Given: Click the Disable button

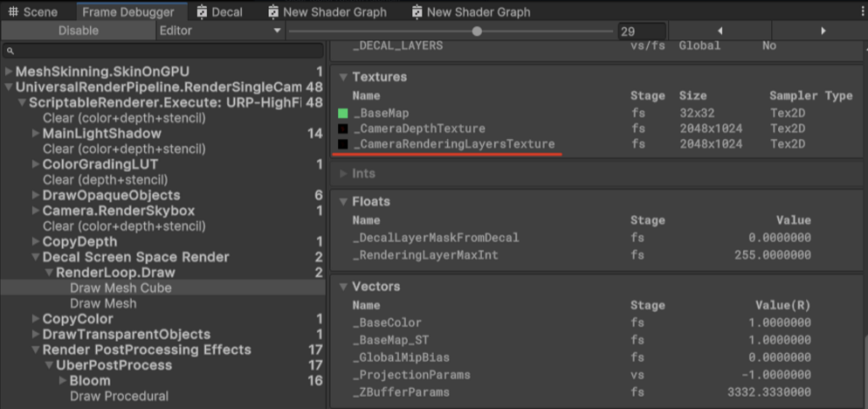Looking at the screenshot, I should (x=79, y=31).
